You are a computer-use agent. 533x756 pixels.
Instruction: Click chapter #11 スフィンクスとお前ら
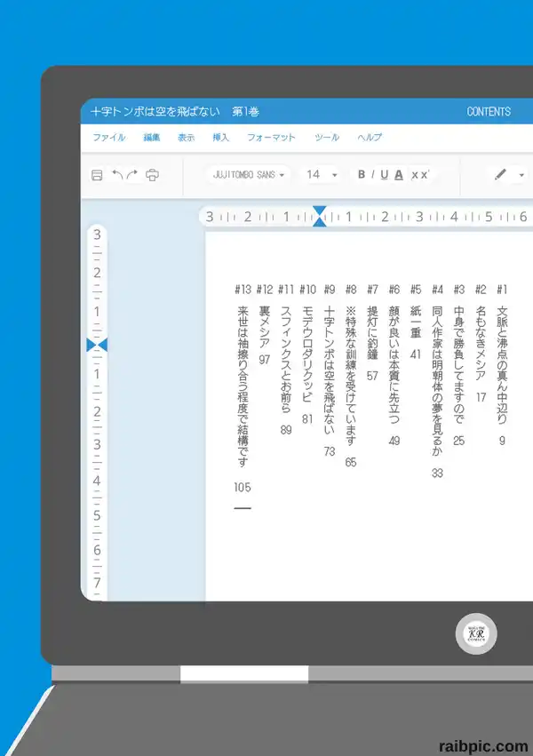point(286,359)
